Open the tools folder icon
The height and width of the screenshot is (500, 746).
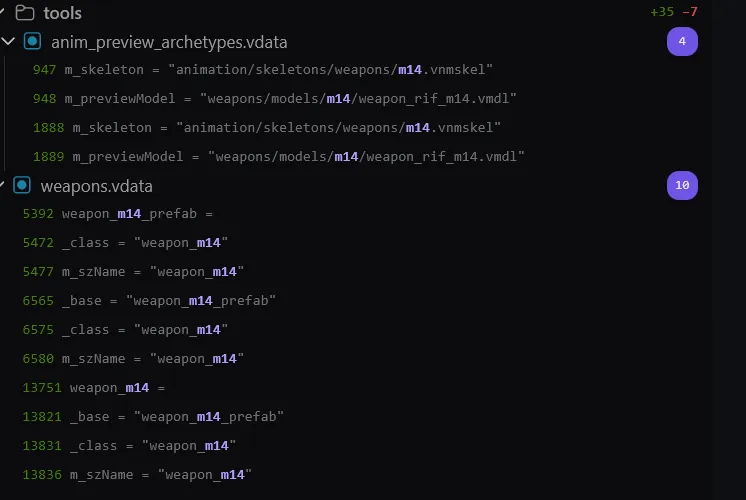tap(25, 13)
